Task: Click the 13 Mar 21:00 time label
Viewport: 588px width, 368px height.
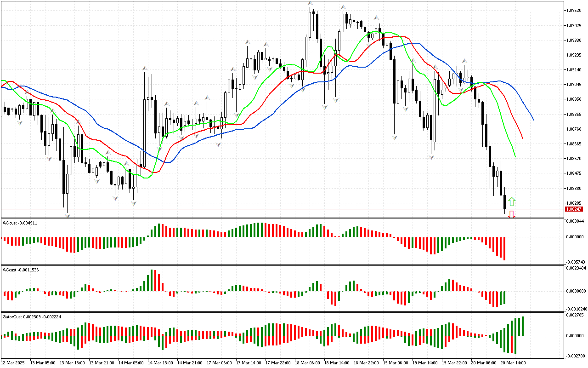Action: [102, 363]
